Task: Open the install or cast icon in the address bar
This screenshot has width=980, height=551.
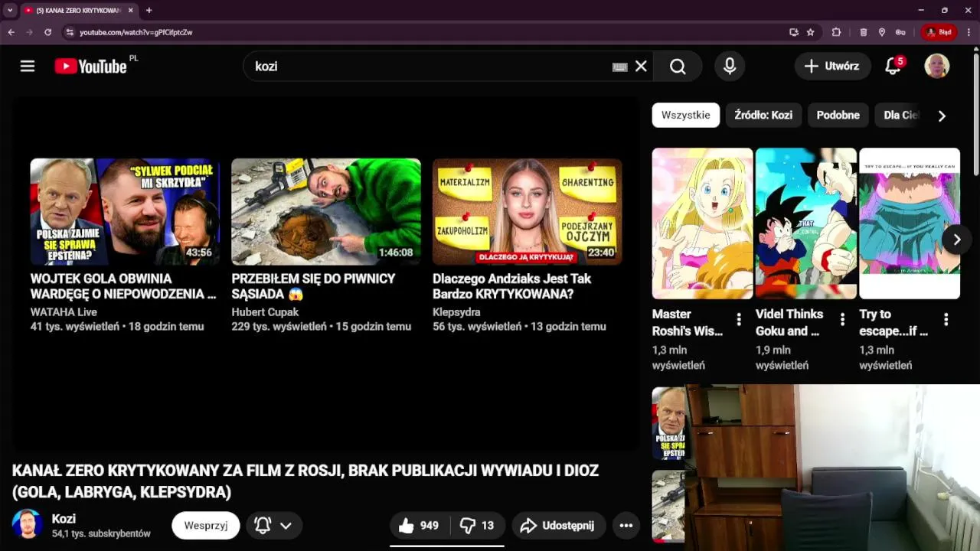Action: point(794,32)
